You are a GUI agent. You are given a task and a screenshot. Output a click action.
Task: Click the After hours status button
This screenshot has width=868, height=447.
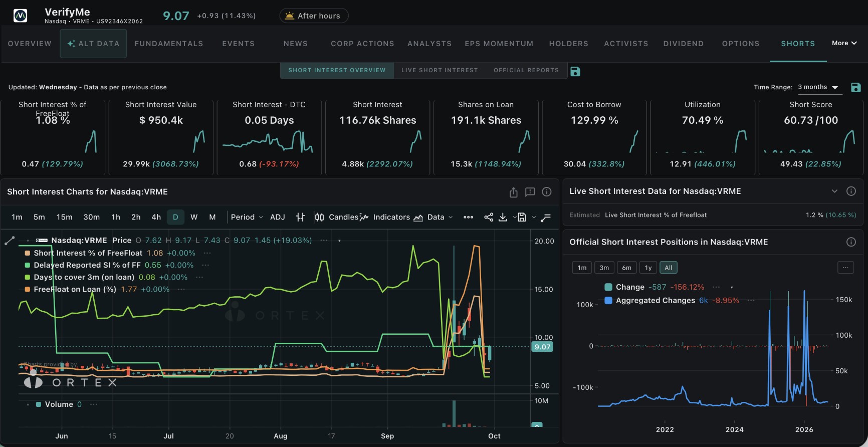[314, 16]
